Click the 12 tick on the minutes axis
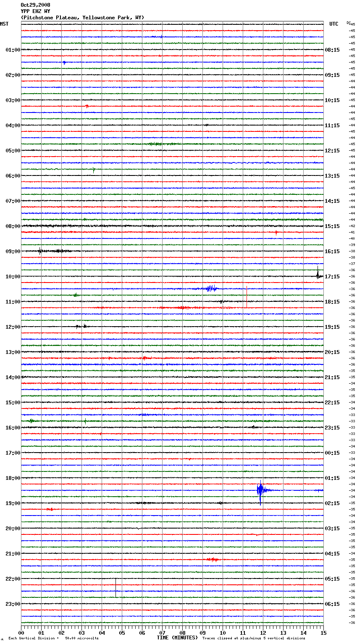The height and width of the screenshot is (644, 357). 263,633
